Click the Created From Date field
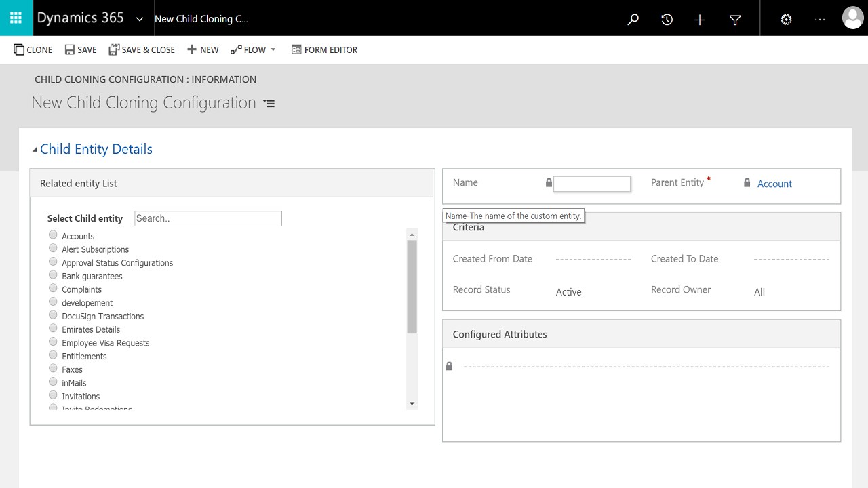 [593, 259]
